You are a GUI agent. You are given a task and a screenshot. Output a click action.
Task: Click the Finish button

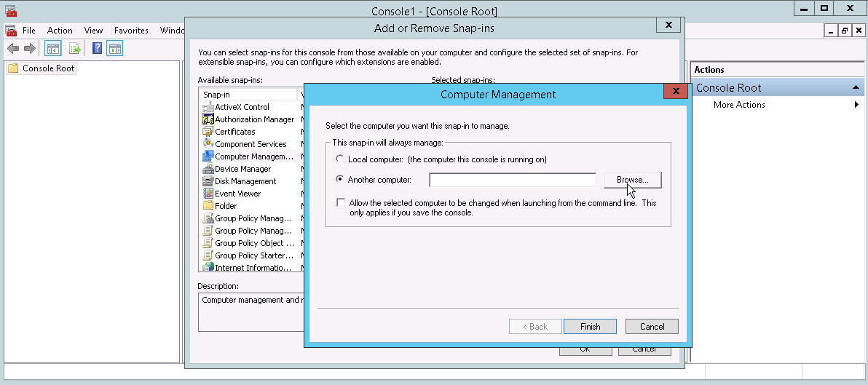pos(590,327)
